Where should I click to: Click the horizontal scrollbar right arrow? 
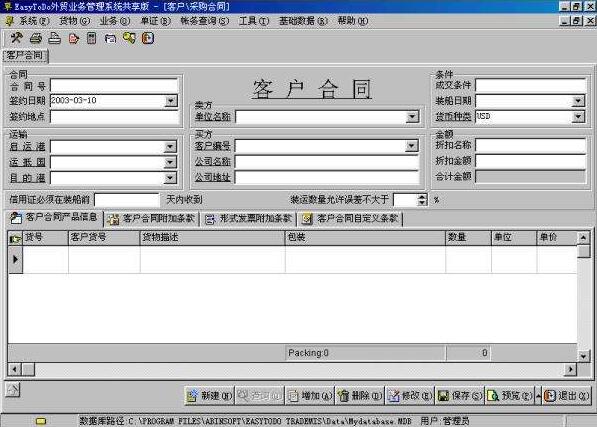pos(570,369)
